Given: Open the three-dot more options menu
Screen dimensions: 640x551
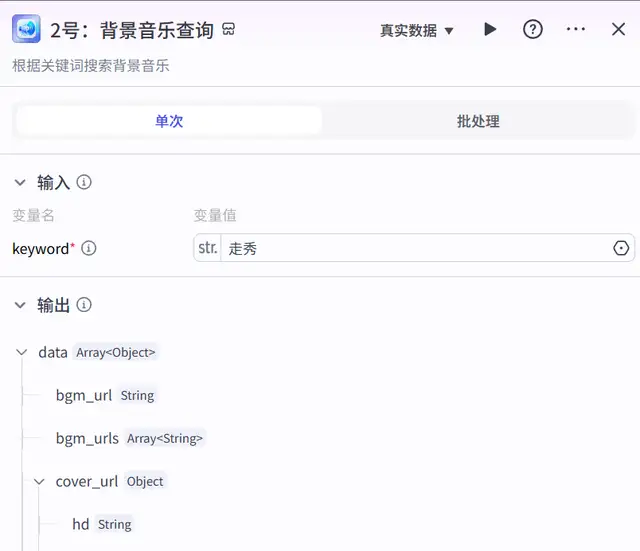Looking at the screenshot, I should pyautogui.click(x=576, y=29).
